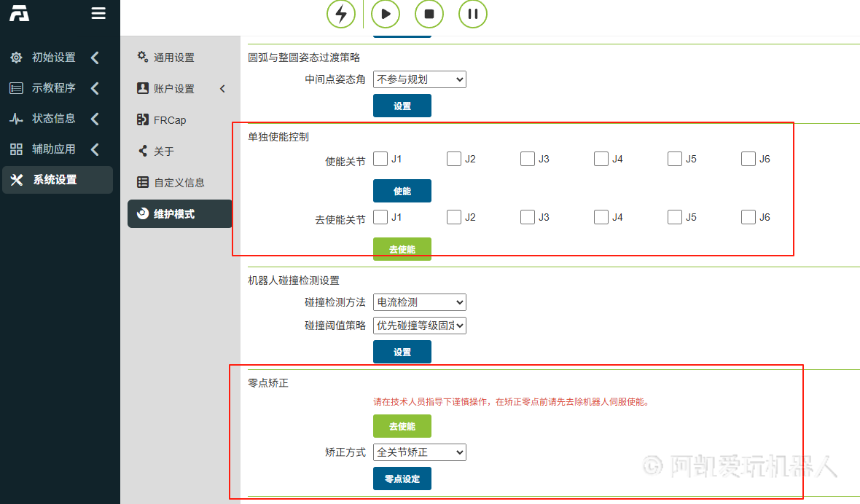Open the FRCap menu item
The width and height of the screenshot is (860, 504).
[x=169, y=120]
